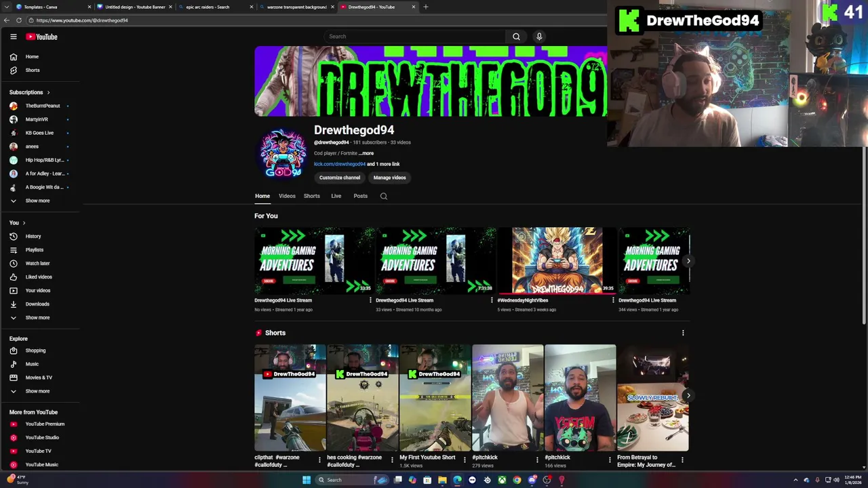Open more options for Shorts section
The height and width of the screenshot is (488, 868).
click(x=683, y=333)
